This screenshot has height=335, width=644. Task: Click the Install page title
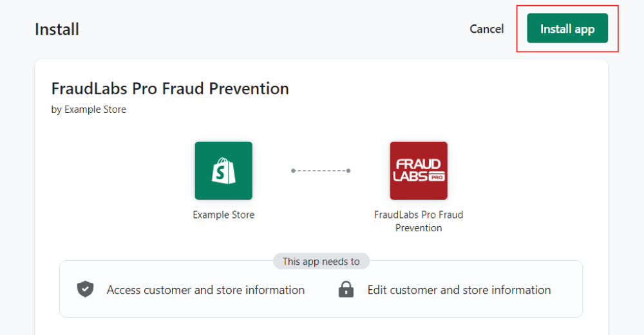click(x=57, y=29)
